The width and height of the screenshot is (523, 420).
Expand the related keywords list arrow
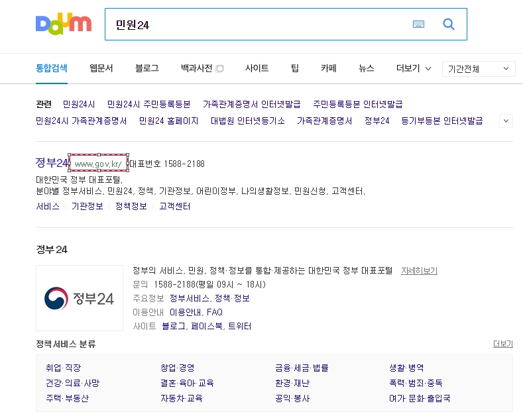(506, 121)
